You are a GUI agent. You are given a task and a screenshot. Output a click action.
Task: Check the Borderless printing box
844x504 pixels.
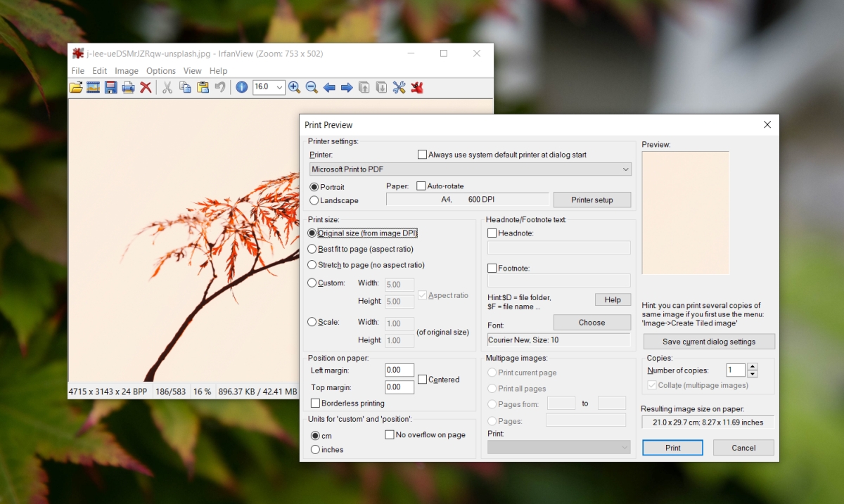(316, 403)
